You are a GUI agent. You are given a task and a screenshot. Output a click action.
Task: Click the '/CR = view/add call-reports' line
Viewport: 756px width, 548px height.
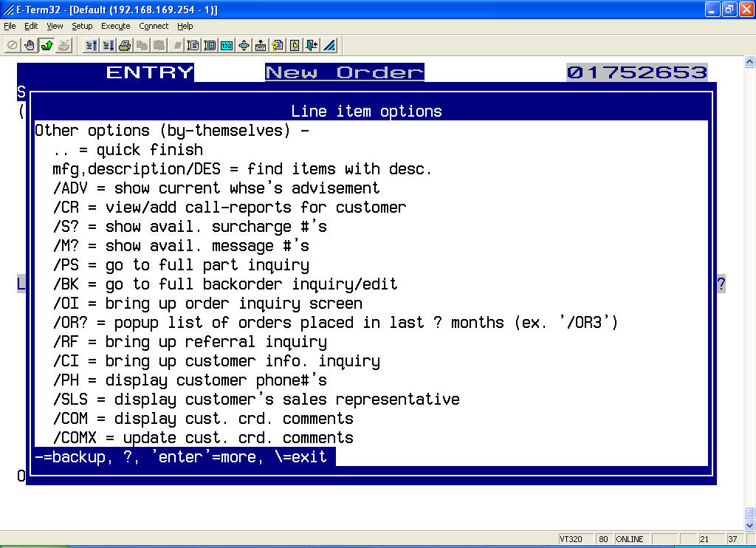[x=230, y=208]
